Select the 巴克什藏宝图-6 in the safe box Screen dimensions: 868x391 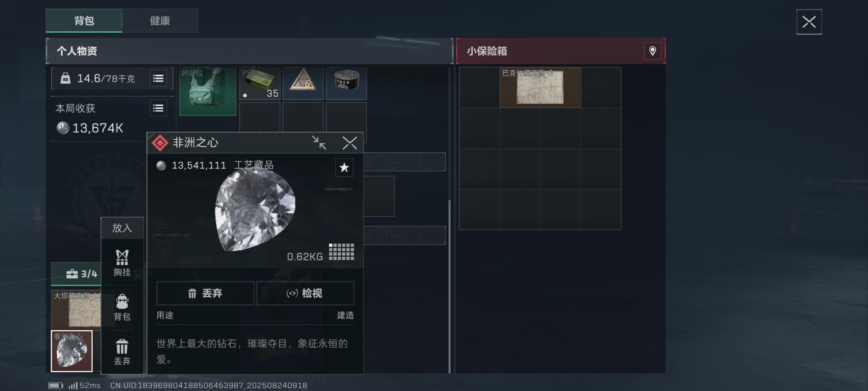coord(540,88)
